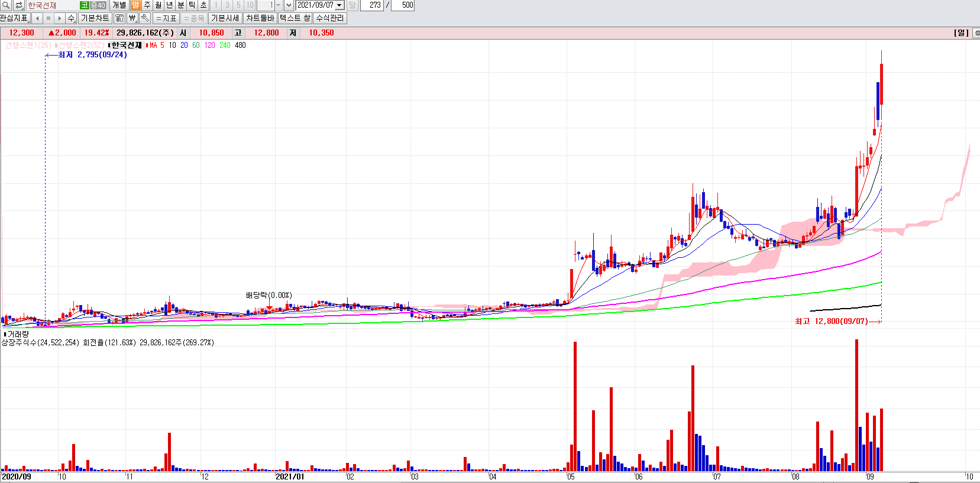Image resolution: width=980 pixels, height=483 pixels.
Task: Click the green 240 moving average legend
Action: [x=225, y=46]
